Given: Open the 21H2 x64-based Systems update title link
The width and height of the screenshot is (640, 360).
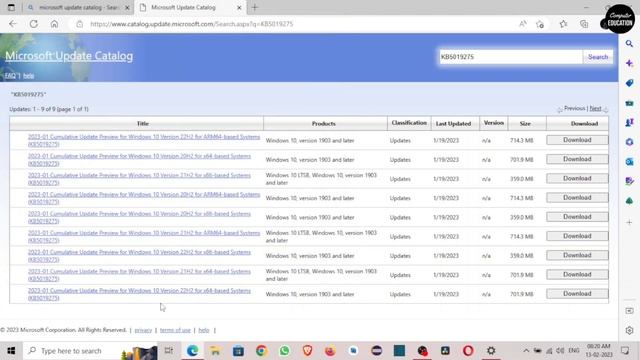Looking at the screenshot, I should pos(139,275).
